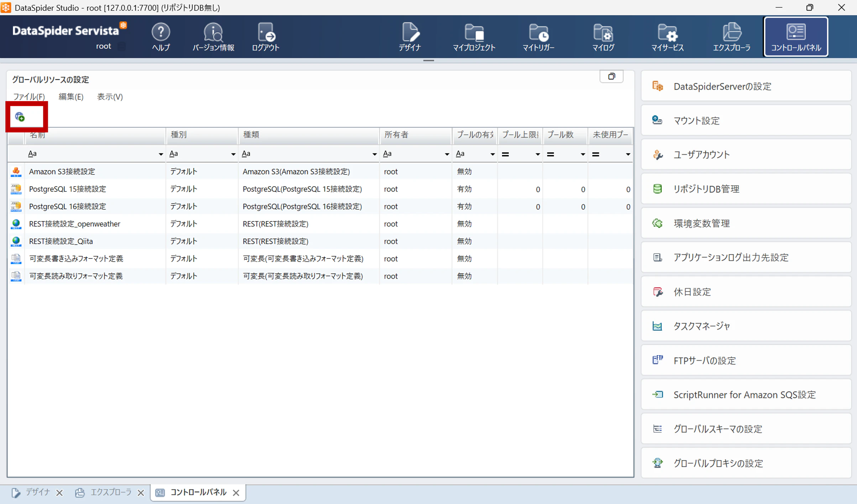
Task: Click the PostgreSQL 16接続設定 row icon
Action: (x=16, y=206)
